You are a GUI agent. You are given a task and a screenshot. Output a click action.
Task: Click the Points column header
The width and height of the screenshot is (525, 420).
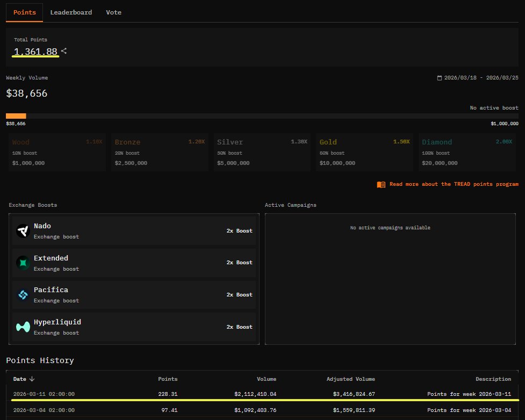click(168, 379)
